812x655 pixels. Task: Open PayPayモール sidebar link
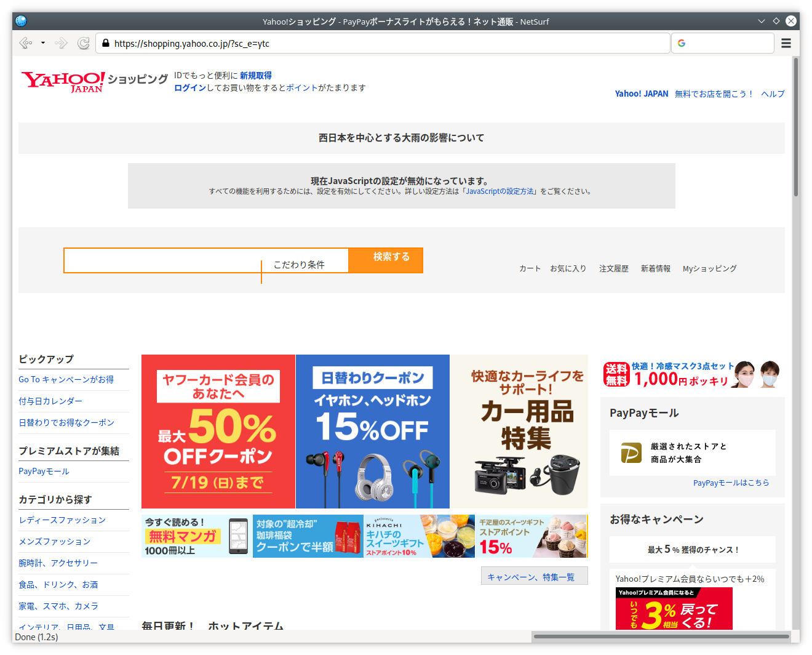pyautogui.click(x=44, y=472)
